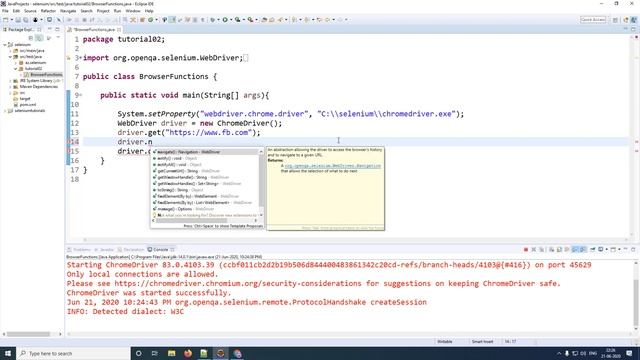Screen dimensions: 640x360
Task: Open Cortana from the taskbar
Action: click(x=138, y=353)
